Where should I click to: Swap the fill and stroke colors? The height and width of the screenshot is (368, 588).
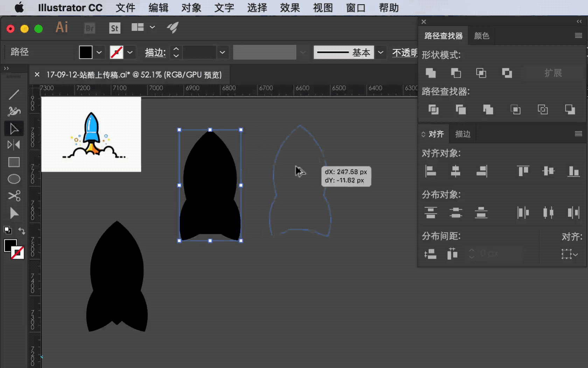pos(22,231)
